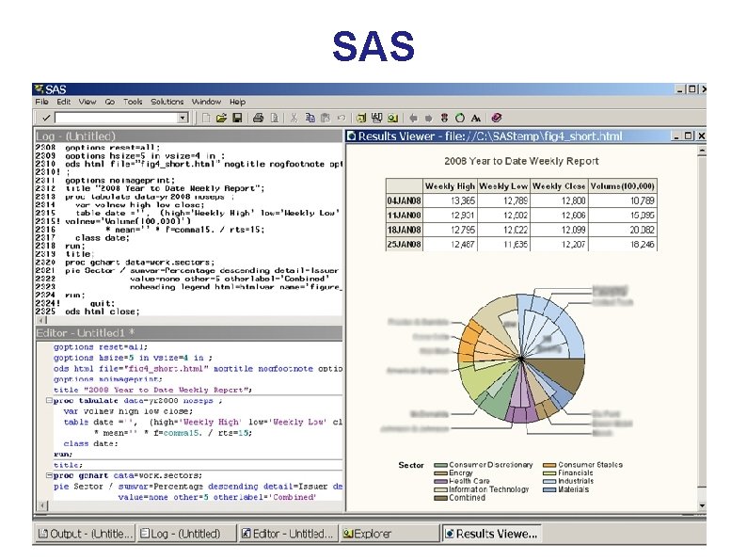Click the Reload green circle icon
Image resolution: width=747 pixels, height=560 pixels.
click(x=460, y=118)
